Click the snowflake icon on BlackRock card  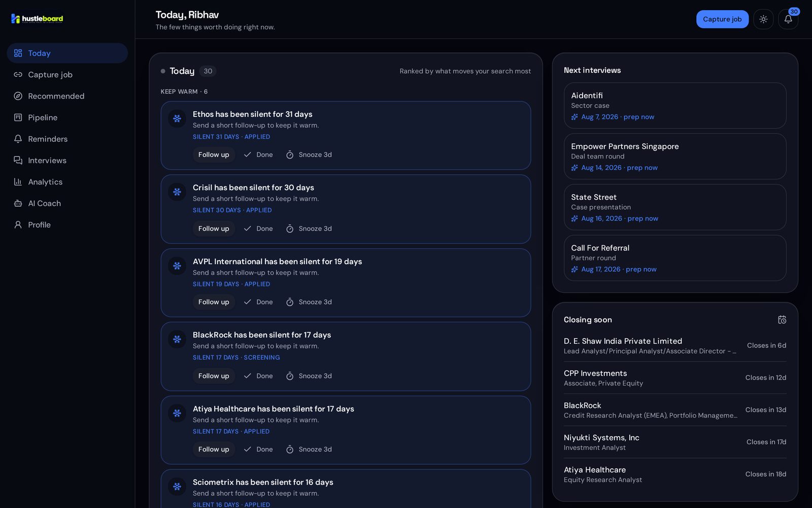point(177,339)
